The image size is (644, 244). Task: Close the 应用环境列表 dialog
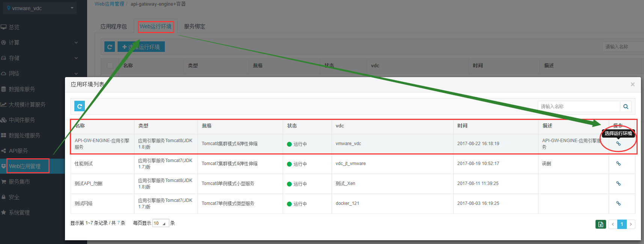[633, 84]
